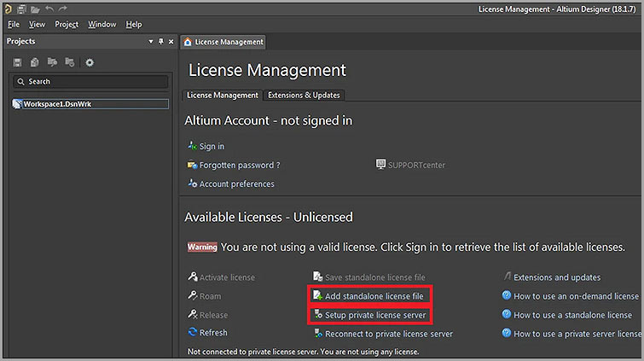Click the red Warning label
Screen dimensions: 644x361
[x=202, y=247]
